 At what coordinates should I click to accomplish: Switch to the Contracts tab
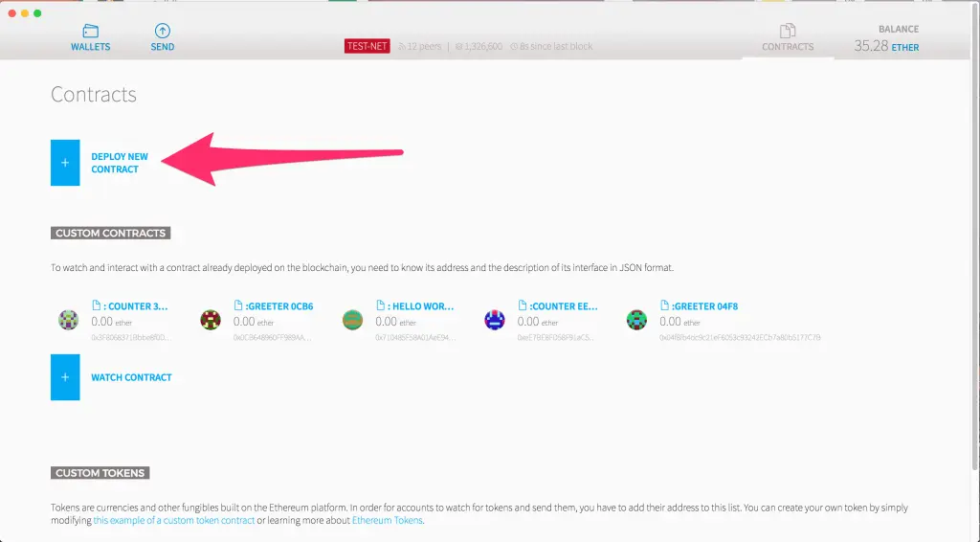tap(788, 37)
